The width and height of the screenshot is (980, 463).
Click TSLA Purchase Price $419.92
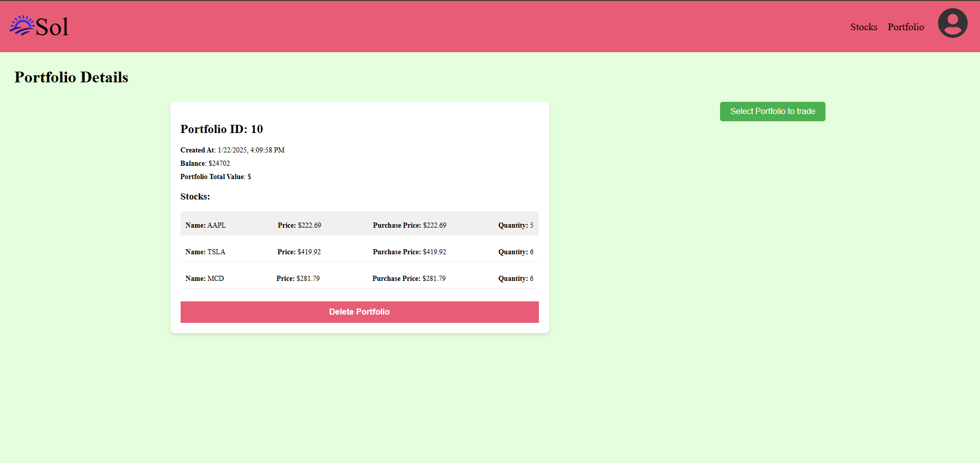[409, 252]
